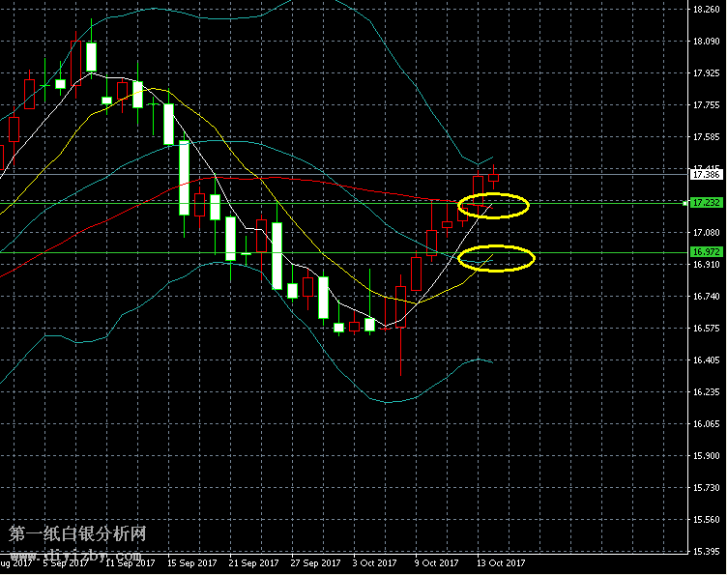Click the 18.260 label on price axis
Screen dimensions: 728x575
point(705,10)
